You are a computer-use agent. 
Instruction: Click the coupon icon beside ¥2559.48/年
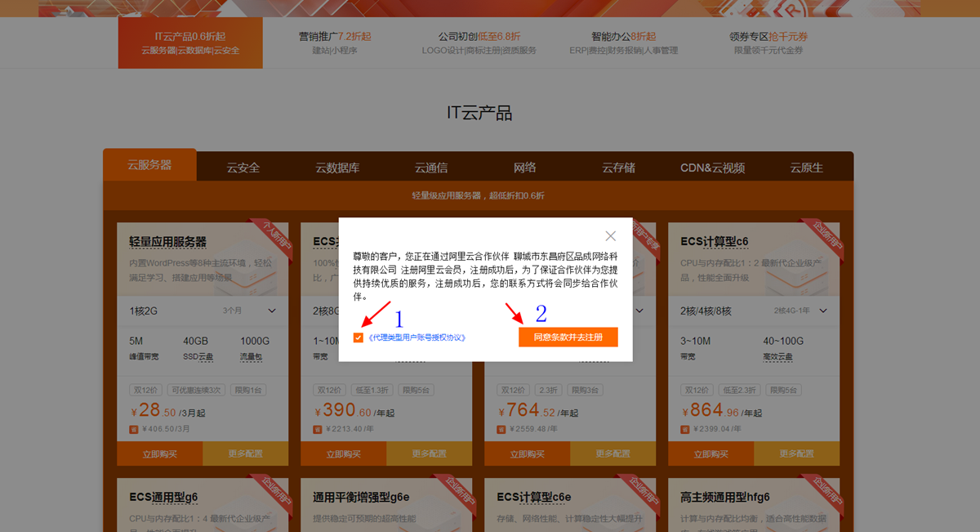pos(501,428)
